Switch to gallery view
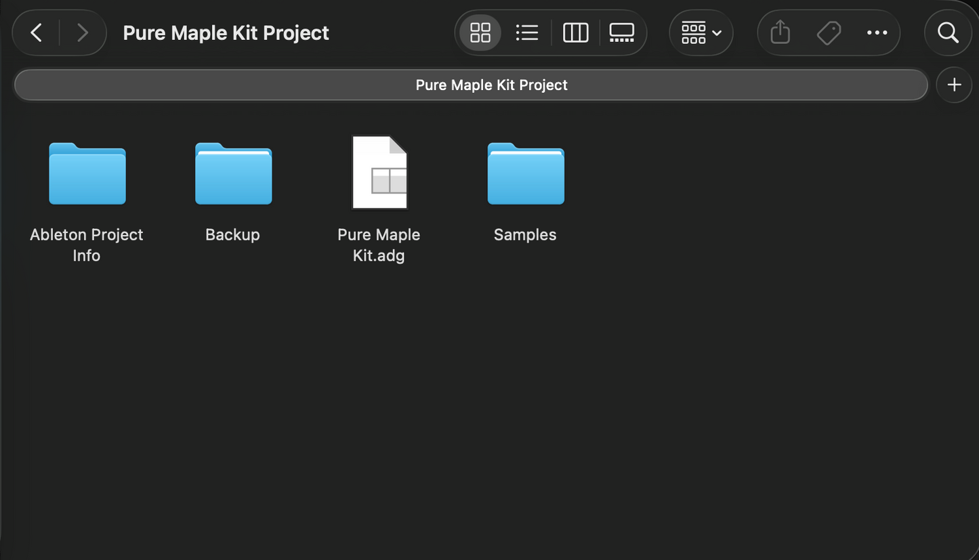 coord(621,33)
